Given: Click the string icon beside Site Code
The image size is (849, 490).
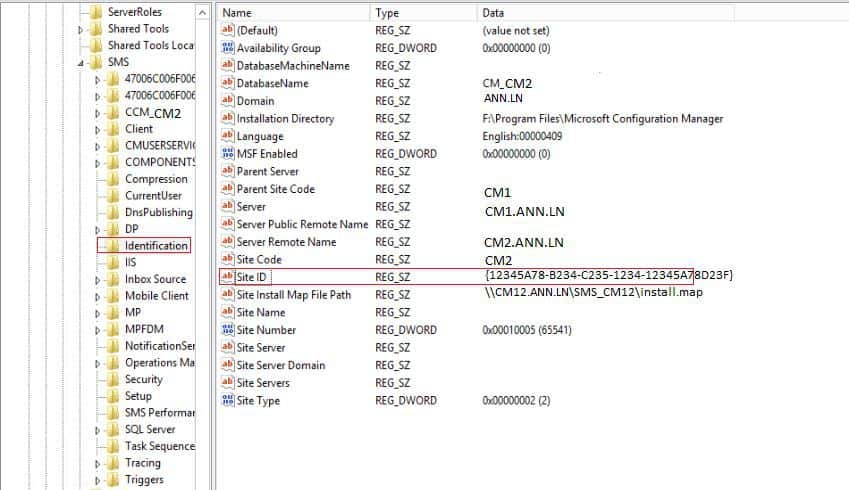Looking at the screenshot, I should pyautogui.click(x=227, y=259).
